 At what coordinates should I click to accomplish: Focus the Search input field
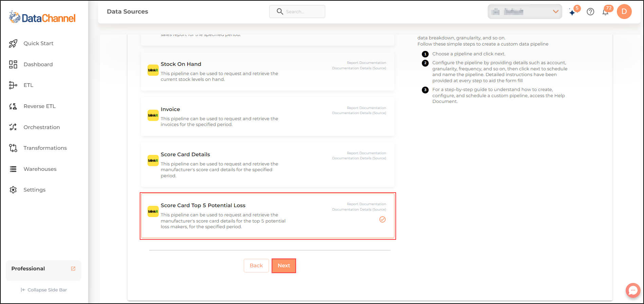coord(297,12)
